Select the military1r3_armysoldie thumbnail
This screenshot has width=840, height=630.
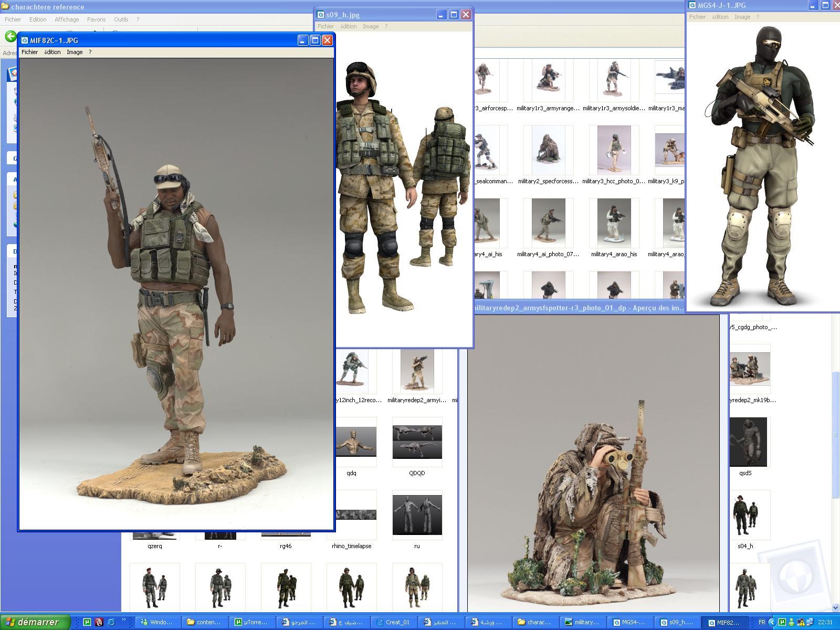click(614, 80)
